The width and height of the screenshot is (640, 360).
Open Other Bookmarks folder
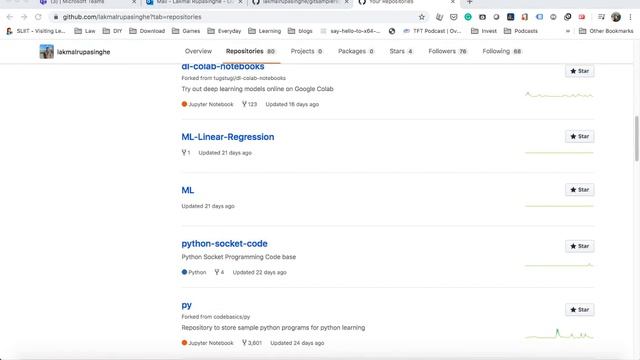pos(606,31)
